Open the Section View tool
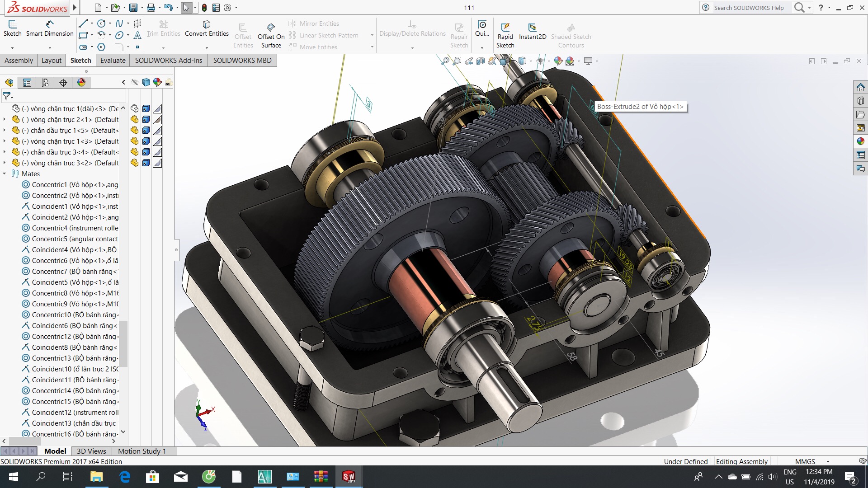868x488 pixels. point(481,61)
